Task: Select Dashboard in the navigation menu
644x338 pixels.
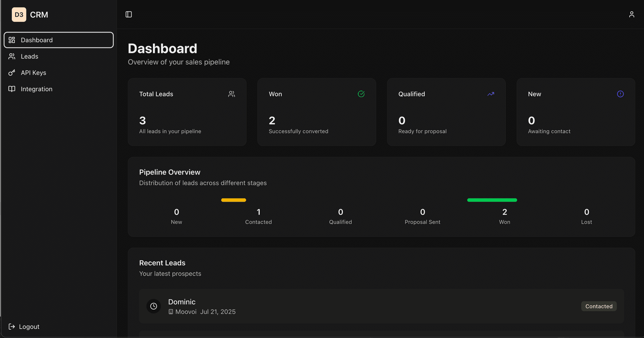Action: (37, 40)
